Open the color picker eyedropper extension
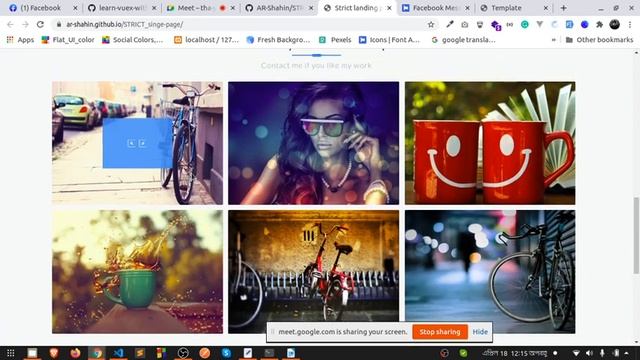The width and height of the screenshot is (640, 360). click(x=449, y=24)
